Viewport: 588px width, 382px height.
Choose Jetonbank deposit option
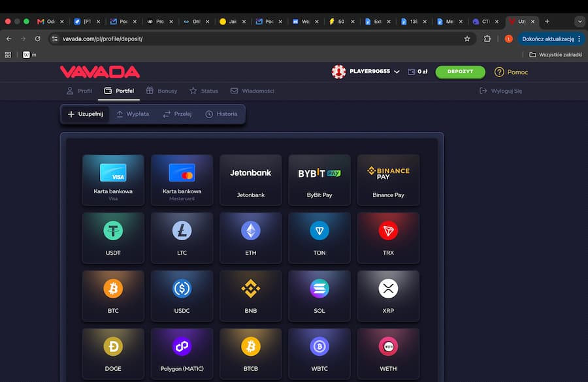250,180
